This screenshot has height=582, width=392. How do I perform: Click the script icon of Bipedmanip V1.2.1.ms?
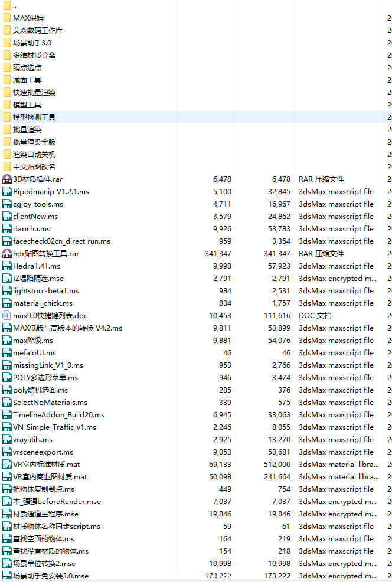[x=7, y=192]
